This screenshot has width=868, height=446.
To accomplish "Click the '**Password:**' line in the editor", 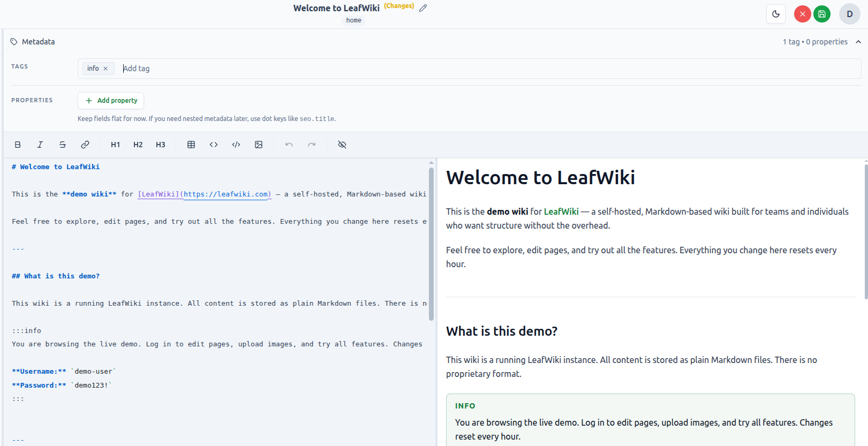I will pyautogui.click(x=62, y=385).
